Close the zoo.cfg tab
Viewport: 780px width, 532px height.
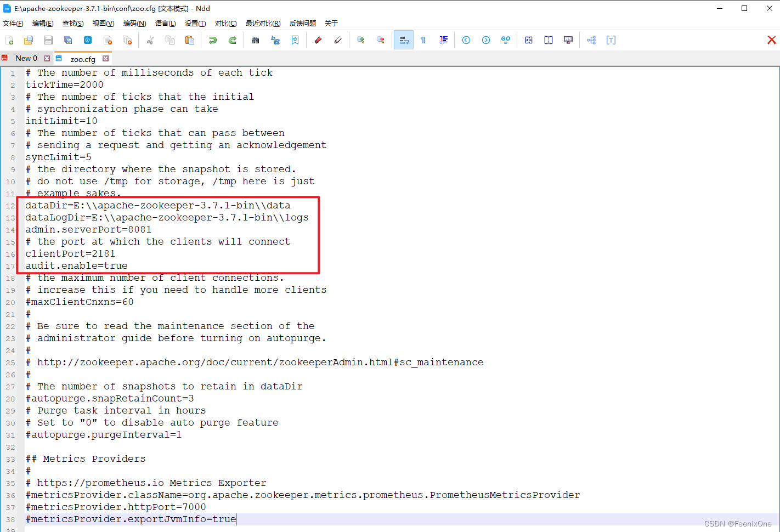105,58
